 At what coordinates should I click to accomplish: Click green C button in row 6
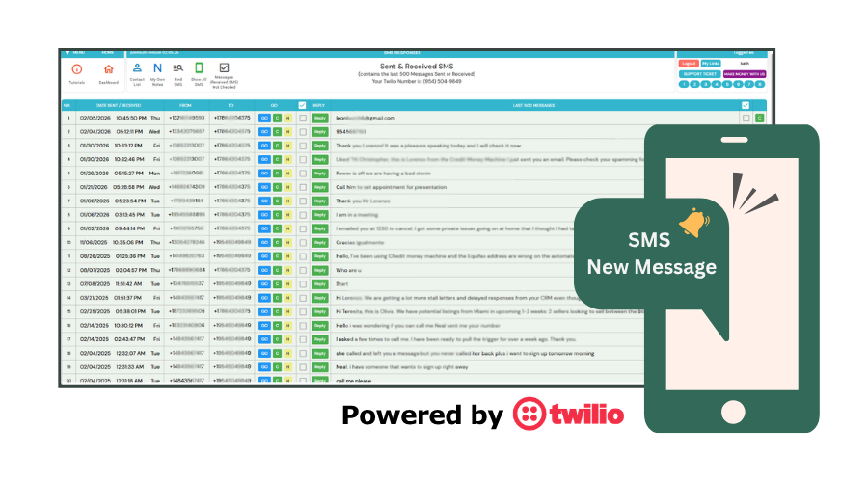point(278,187)
